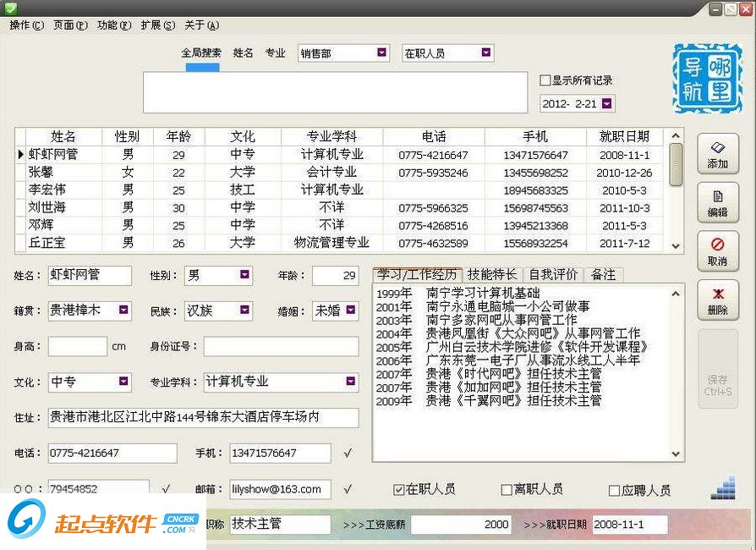756x550 pixels.
Task: Select the 编辑 icon to edit this employee
Action: tap(717, 202)
